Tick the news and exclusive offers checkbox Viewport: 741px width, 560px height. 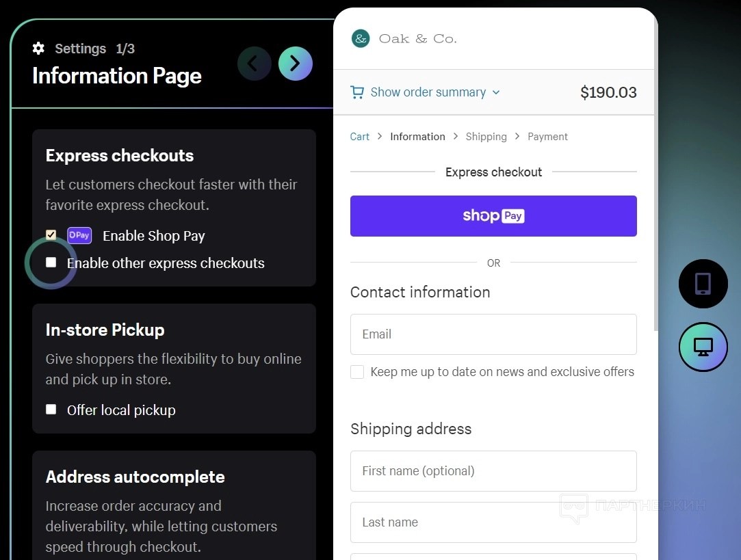click(x=357, y=372)
